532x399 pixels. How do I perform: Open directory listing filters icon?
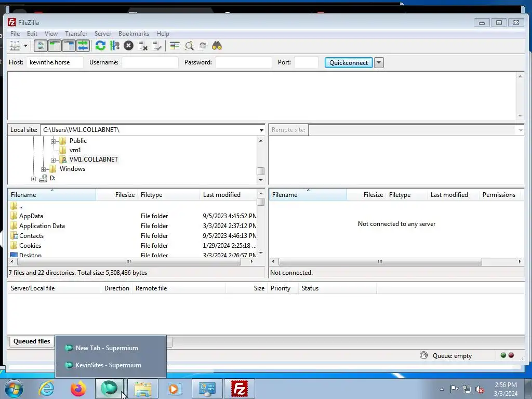[175, 46]
